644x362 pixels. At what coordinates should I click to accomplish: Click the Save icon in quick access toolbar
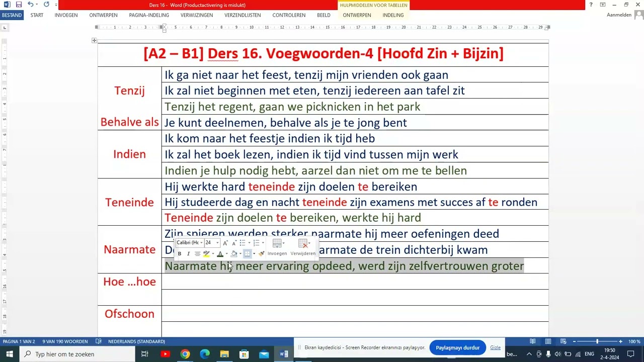[19, 5]
